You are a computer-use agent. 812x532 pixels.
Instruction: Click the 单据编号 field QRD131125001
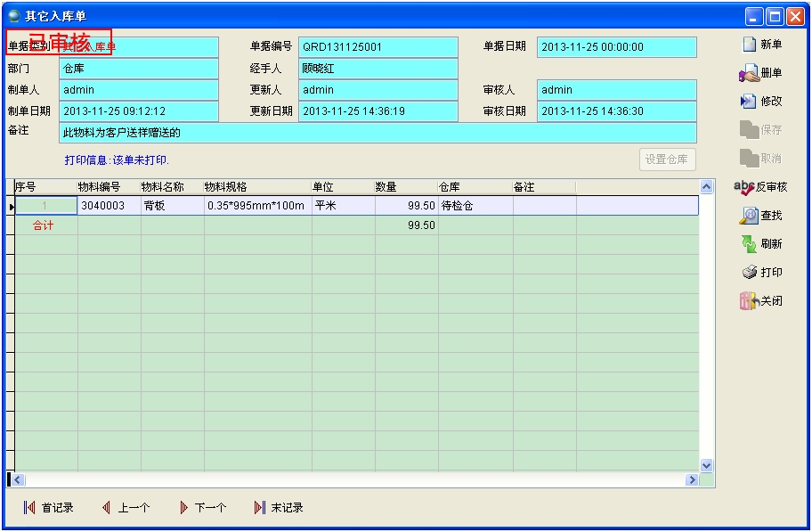(378, 47)
